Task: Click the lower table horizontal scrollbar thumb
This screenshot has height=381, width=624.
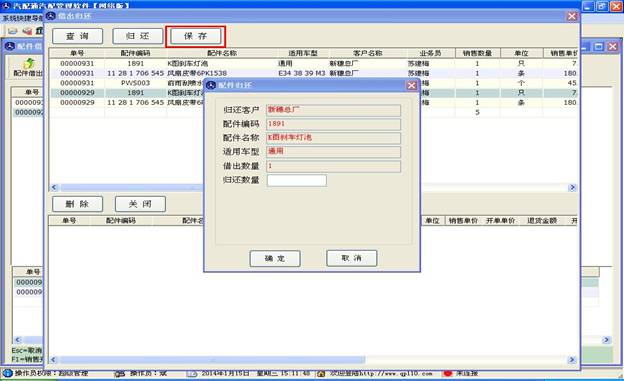Action: 212,360
